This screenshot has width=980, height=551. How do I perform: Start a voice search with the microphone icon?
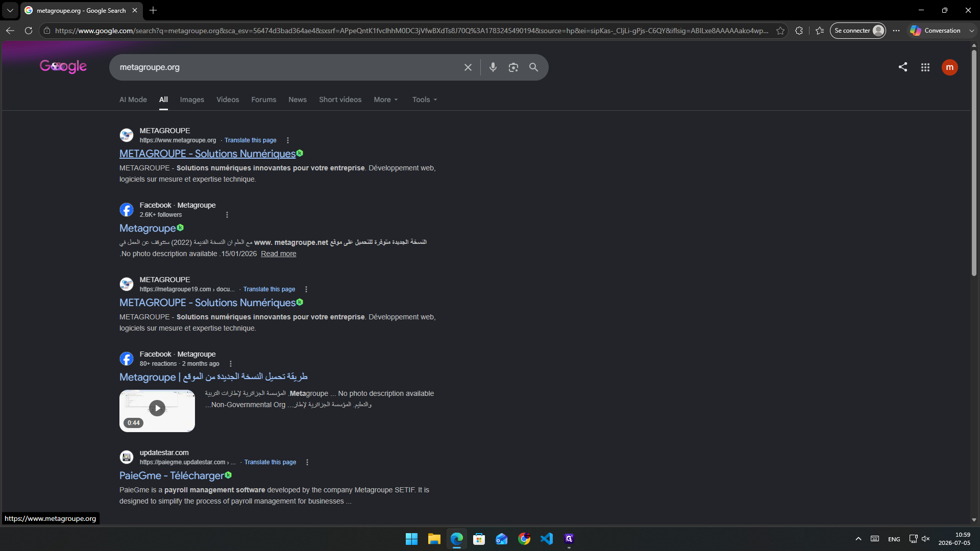point(493,67)
